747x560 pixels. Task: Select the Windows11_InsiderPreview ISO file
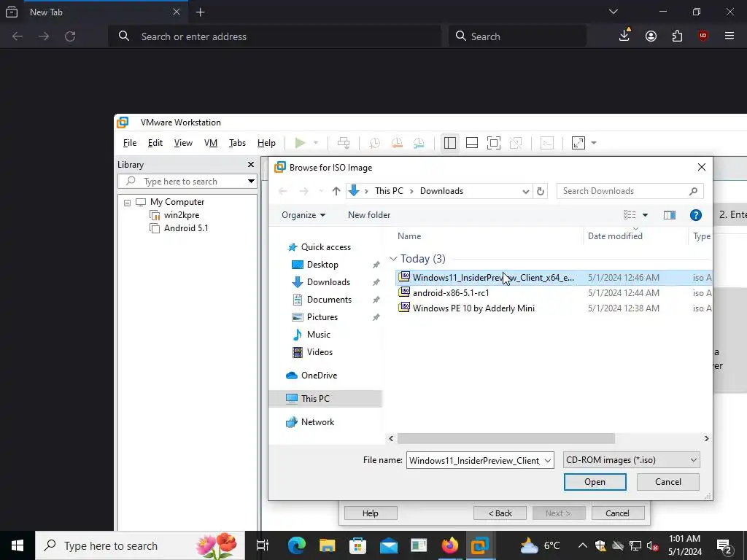[x=555, y=278]
